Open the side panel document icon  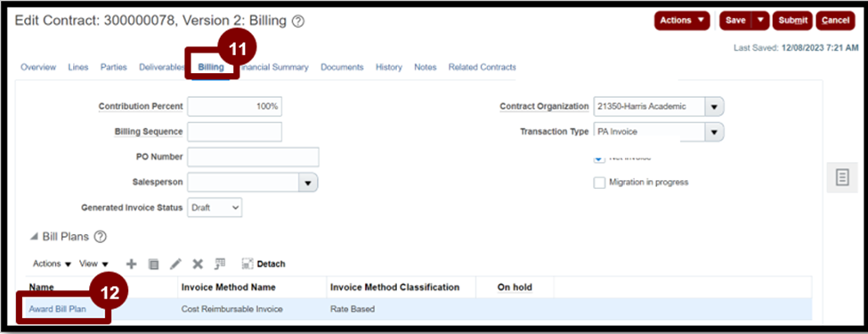click(x=842, y=178)
